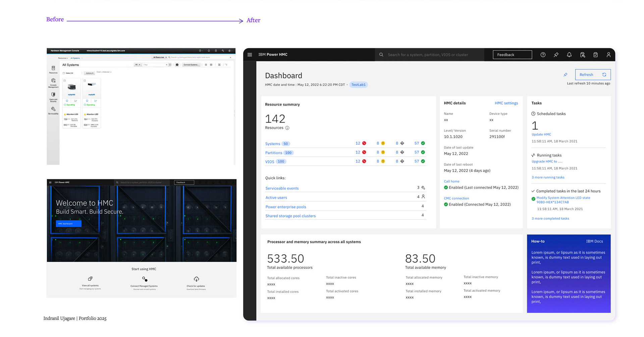Open Shared storage pool clusters quick link
Image resolution: width=644 pixels, height=337 pixels.
coord(290,216)
